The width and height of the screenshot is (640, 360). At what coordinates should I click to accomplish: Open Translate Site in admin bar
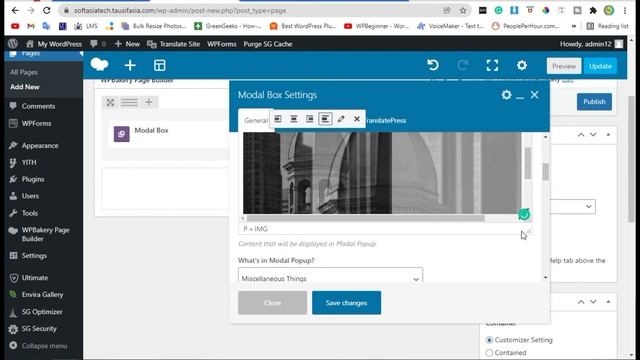point(173,44)
